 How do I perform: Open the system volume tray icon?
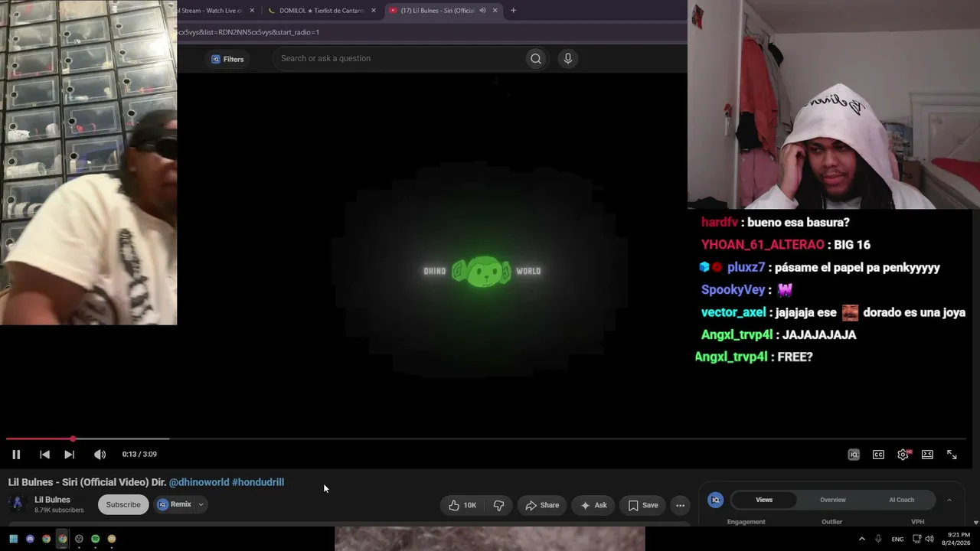pos(929,539)
